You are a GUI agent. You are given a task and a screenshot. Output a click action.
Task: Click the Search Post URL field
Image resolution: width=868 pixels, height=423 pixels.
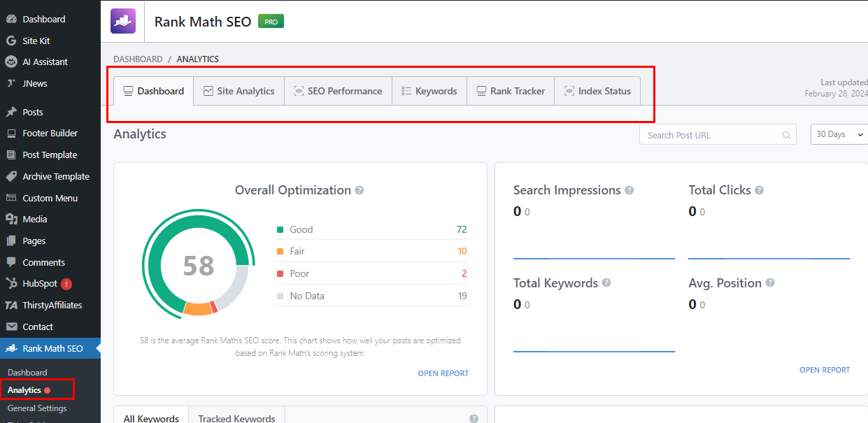(718, 135)
